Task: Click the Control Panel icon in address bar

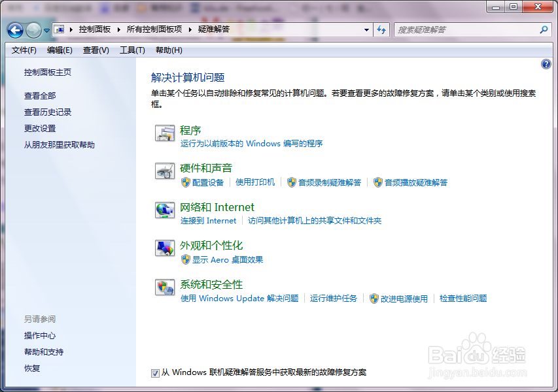Action: [x=60, y=29]
